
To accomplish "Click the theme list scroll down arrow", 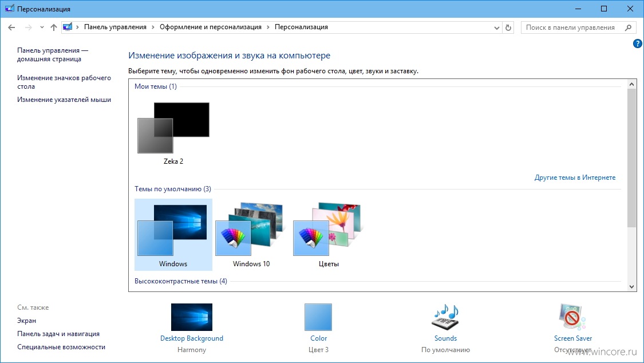I will [x=631, y=287].
